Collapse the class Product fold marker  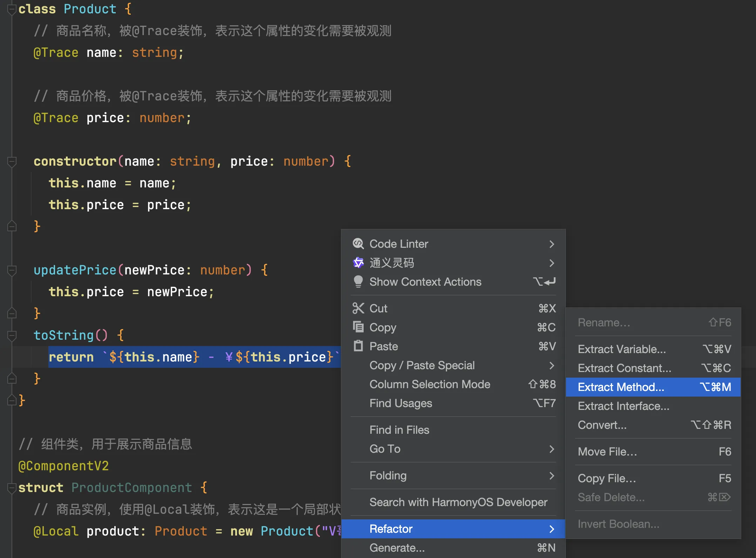point(12,9)
